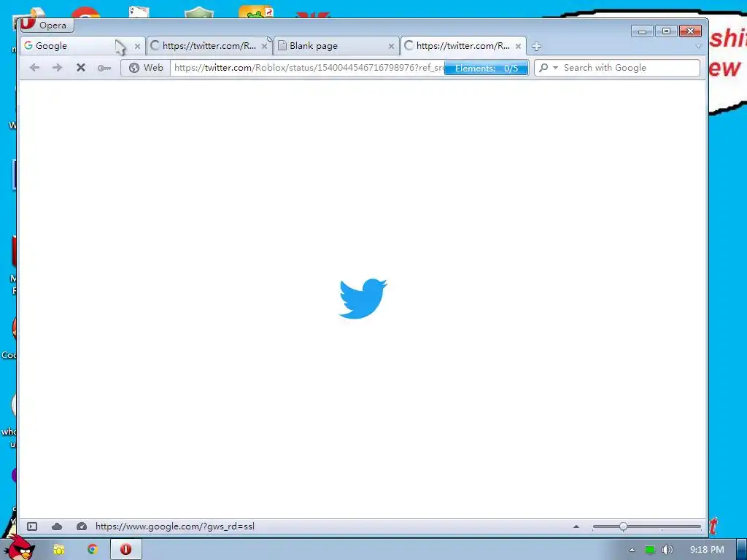Screen dimensions: 747x560
Task: Launch Chrome from the taskbar
Action: [92, 550]
